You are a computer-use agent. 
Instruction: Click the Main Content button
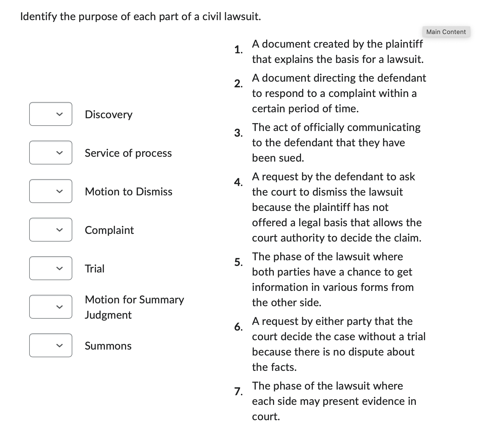tap(446, 32)
